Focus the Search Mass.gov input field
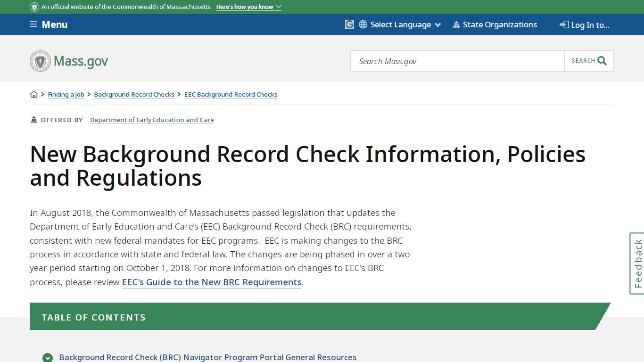 pos(458,61)
